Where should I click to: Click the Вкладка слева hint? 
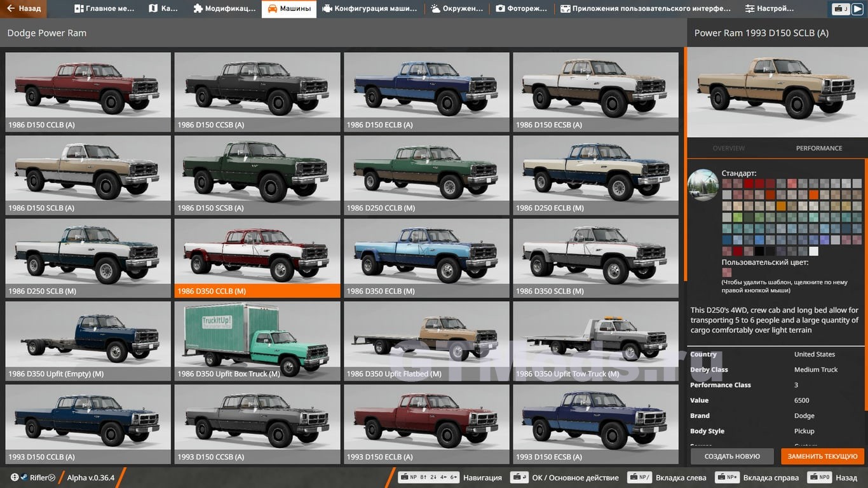(667, 477)
